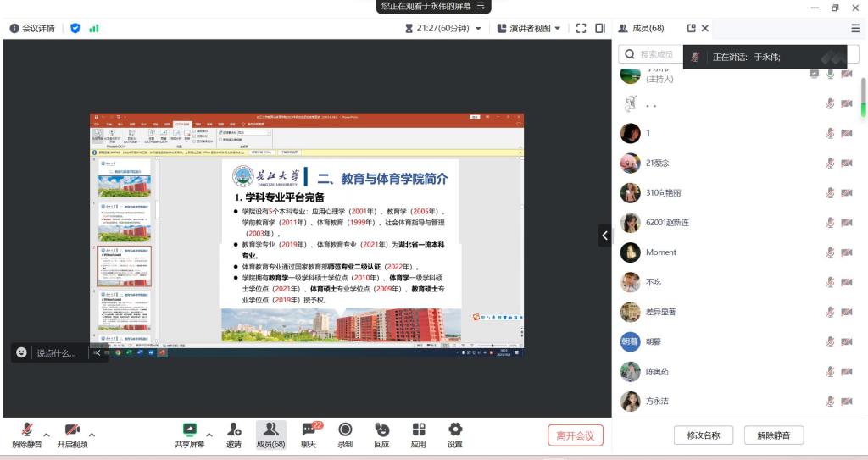Open the 聊天 chat icon
This screenshot has height=460, width=868.
point(309,430)
